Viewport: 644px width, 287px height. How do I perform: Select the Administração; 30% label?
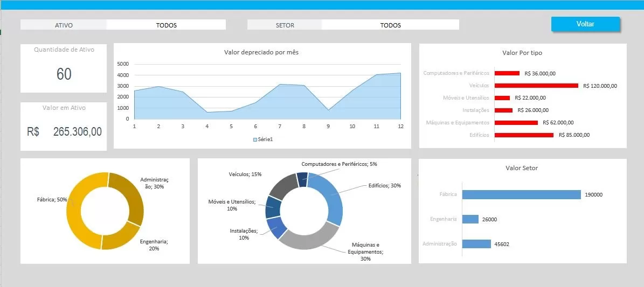(155, 183)
